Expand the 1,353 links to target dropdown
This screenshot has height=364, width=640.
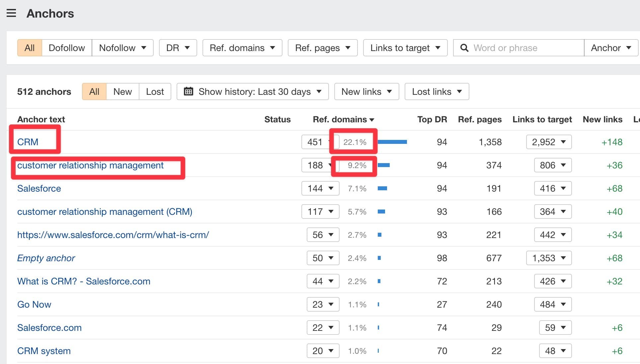549,258
